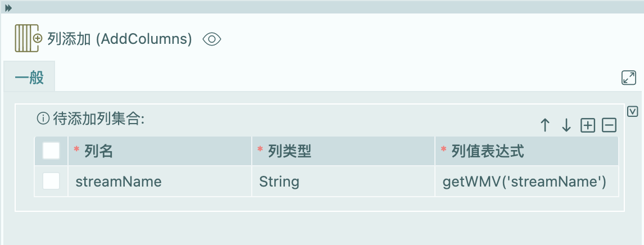Toggle the eye preview icon
The image size is (644, 245).
pyautogui.click(x=212, y=39)
